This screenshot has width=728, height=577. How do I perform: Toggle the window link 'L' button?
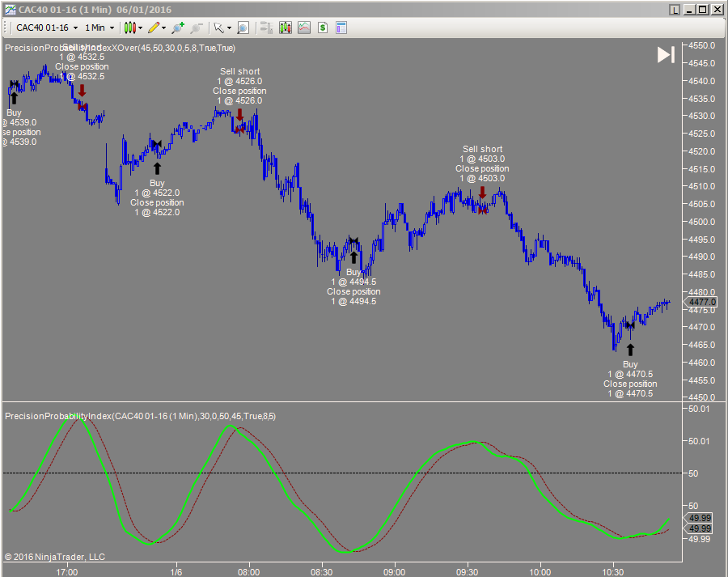[x=675, y=10]
